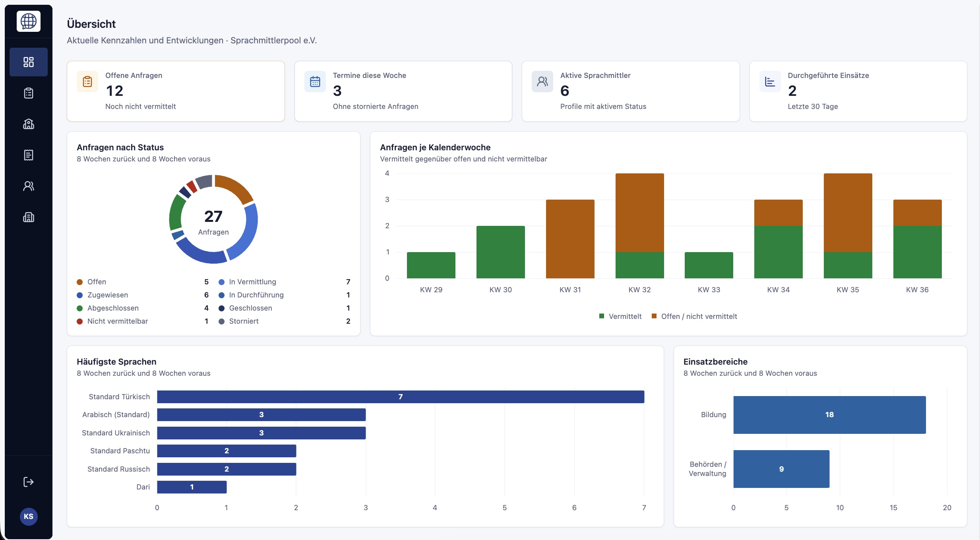Viewport: 980px width, 540px height.
Task: Click the value 12 under Offene Anfragen
Action: 115,91
